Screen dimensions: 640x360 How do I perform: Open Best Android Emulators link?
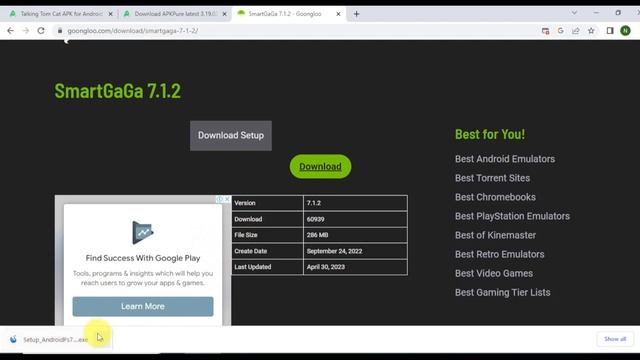505,159
